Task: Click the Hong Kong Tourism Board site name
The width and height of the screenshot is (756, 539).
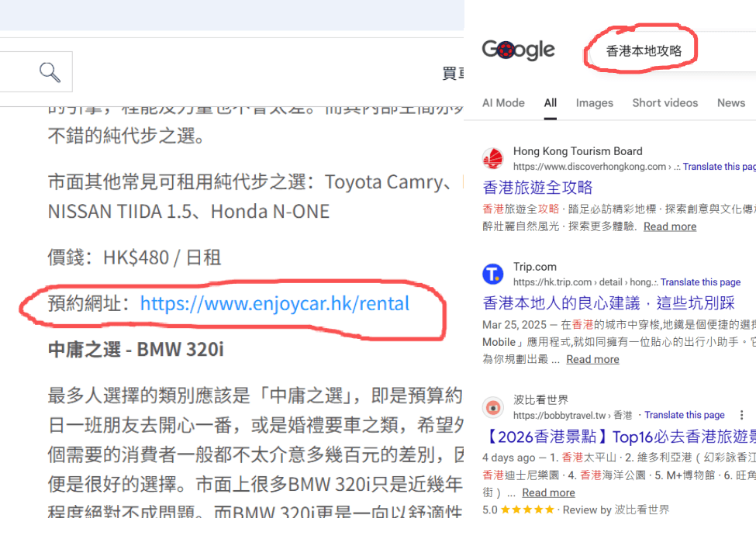Action: pyautogui.click(x=578, y=151)
